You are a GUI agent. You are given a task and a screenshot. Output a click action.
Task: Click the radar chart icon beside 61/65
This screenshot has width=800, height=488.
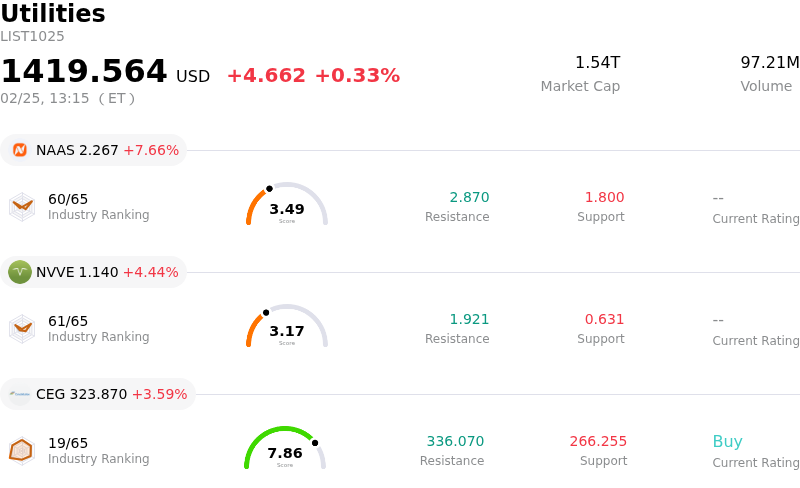22,329
